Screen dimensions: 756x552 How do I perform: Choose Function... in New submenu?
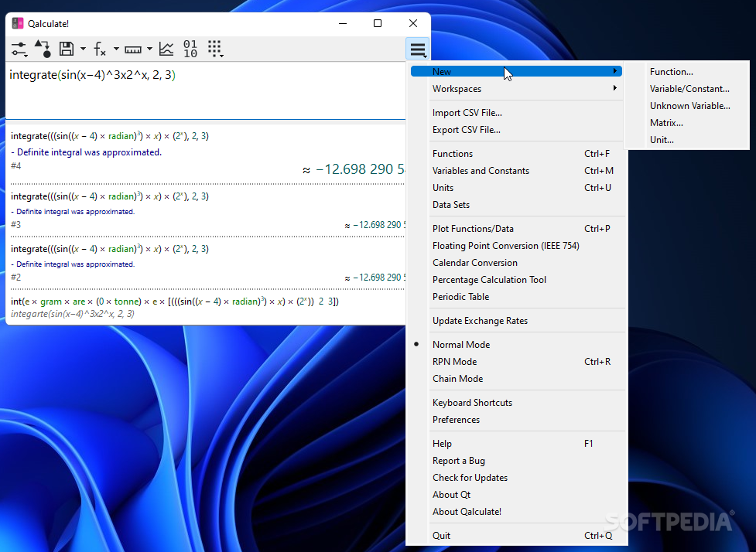[x=686, y=72]
